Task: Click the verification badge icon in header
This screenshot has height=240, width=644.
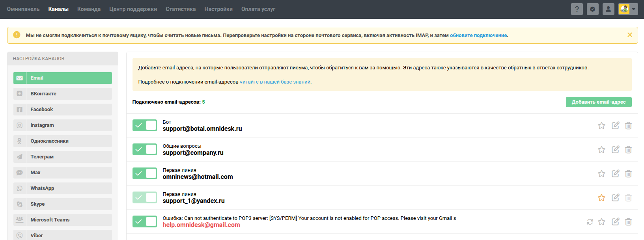Action: (x=592, y=9)
